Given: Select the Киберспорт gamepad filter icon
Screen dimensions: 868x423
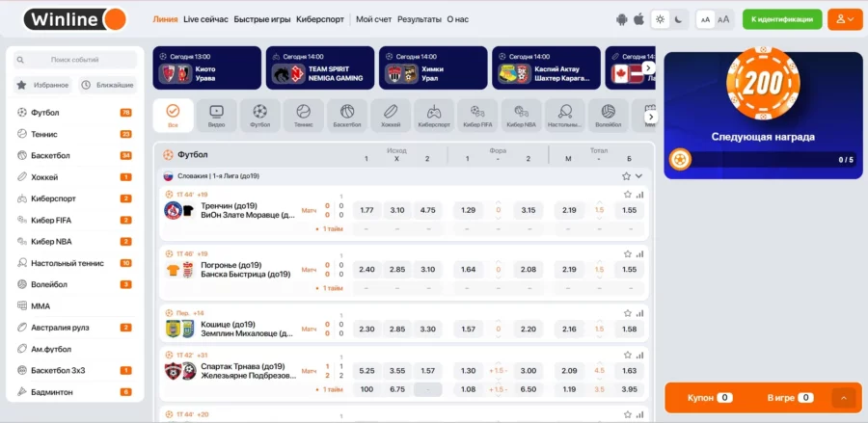Looking at the screenshot, I should (434, 116).
